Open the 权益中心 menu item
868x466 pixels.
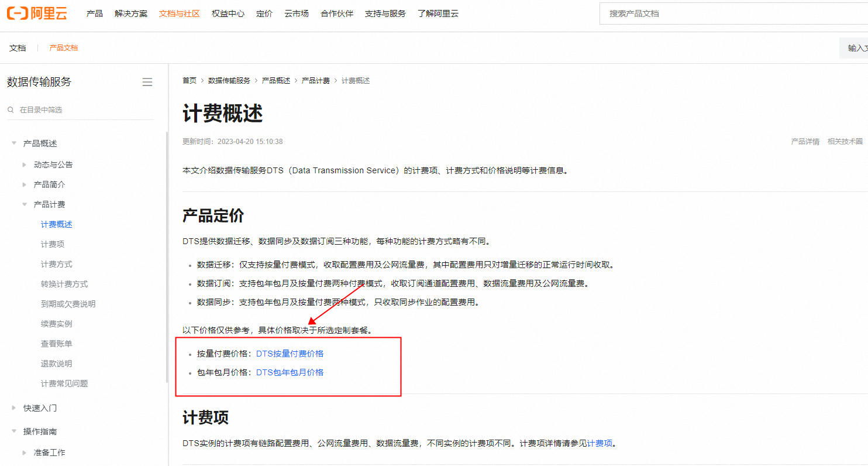point(228,13)
